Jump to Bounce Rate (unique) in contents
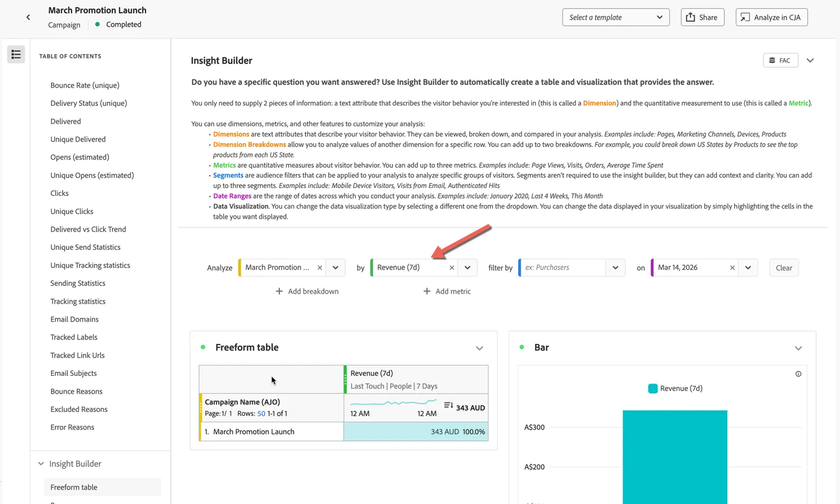Viewport: 840px width, 504px height. coord(85,86)
